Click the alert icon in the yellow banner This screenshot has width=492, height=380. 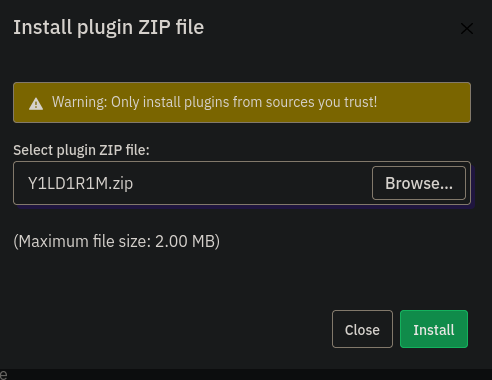point(36,104)
